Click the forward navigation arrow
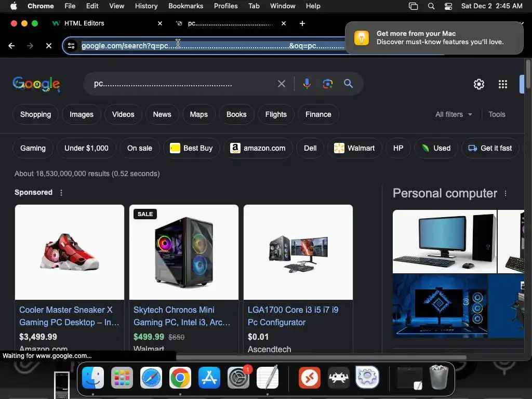The width and height of the screenshot is (532, 399). (x=30, y=46)
